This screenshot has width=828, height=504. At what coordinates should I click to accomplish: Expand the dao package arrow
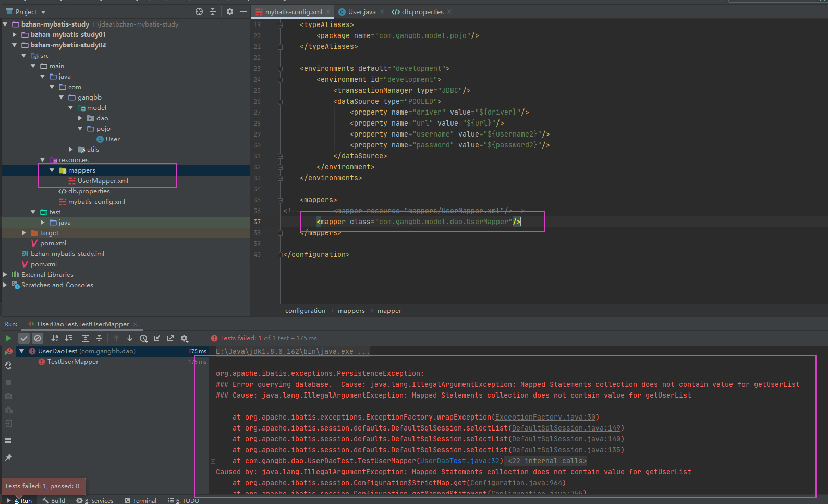[80, 118]
